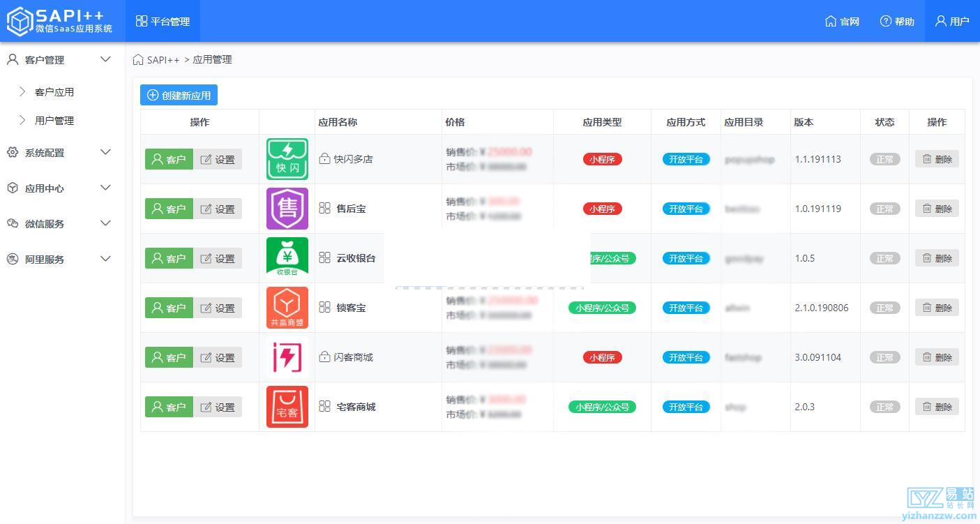Click the 锁客宝 共赢商盟 app icon
980x524 pixels.
[287, 307]
